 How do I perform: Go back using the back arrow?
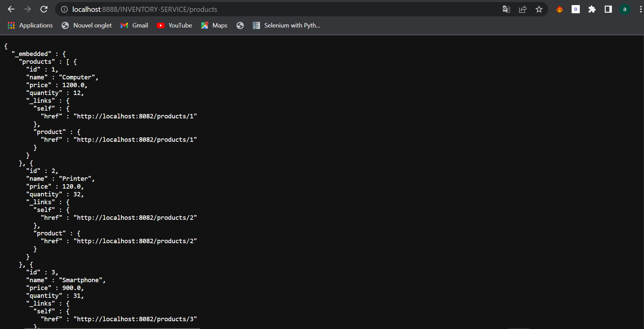[x=11, y=9]
